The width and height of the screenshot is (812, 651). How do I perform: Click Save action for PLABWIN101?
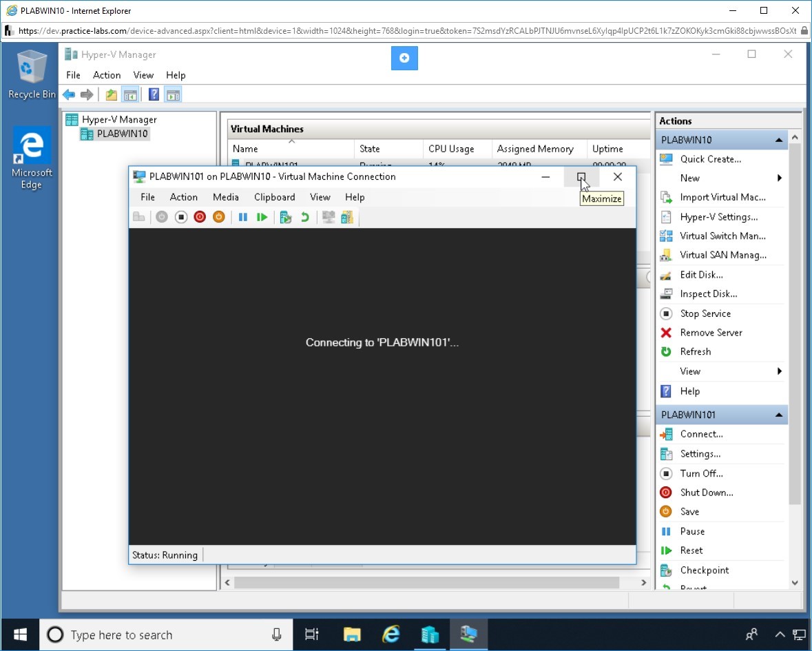[x=689, y=513]
